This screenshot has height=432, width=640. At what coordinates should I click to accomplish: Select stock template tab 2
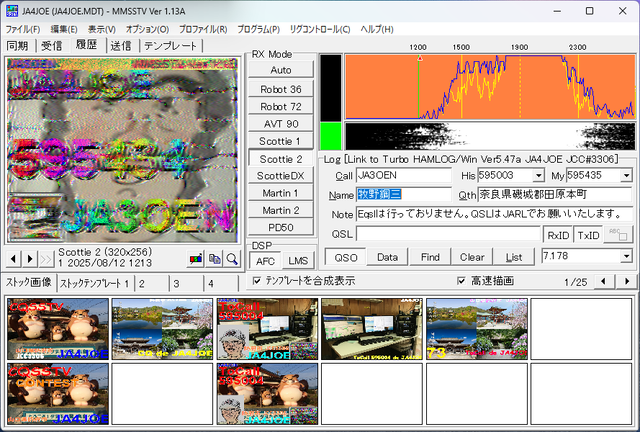(151, 283)
